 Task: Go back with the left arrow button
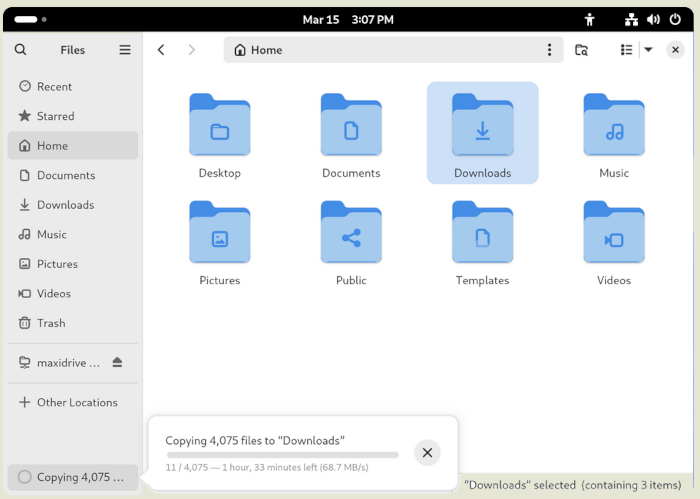pos(161,50)
